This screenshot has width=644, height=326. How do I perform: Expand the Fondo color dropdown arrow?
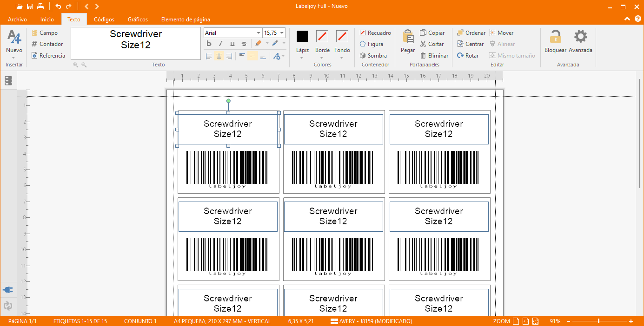[x=342, y=58]
